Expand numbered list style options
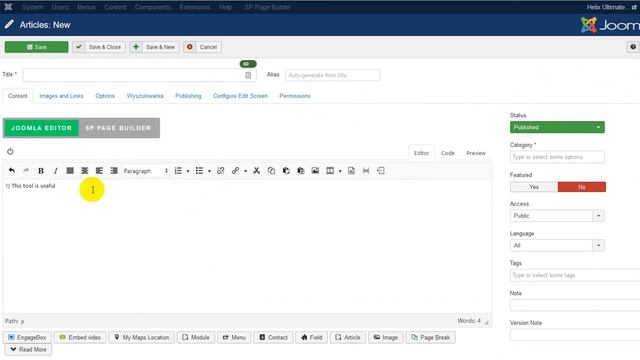This screenshot has width=640, height=360. point(188,171)
